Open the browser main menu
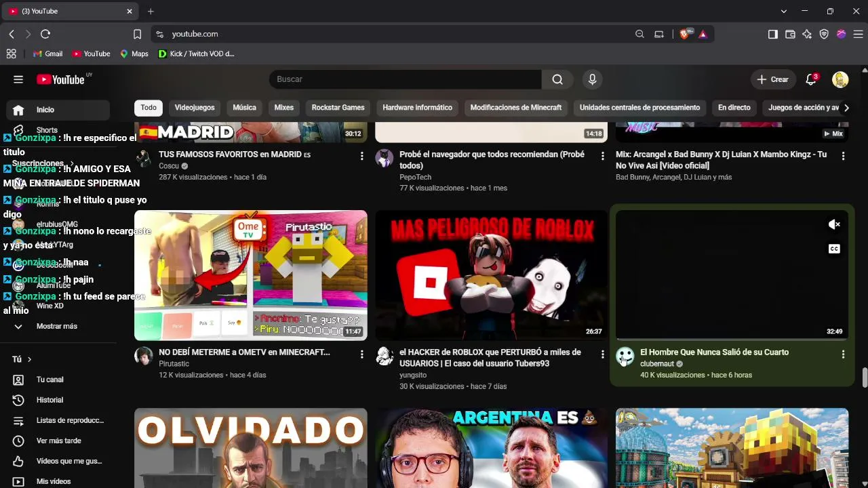 858,34
